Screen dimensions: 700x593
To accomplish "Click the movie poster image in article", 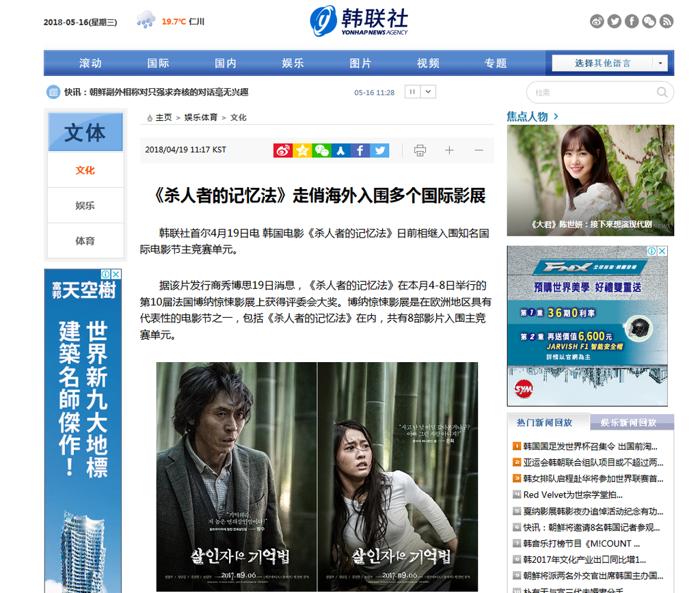I will tap(317, 477).
